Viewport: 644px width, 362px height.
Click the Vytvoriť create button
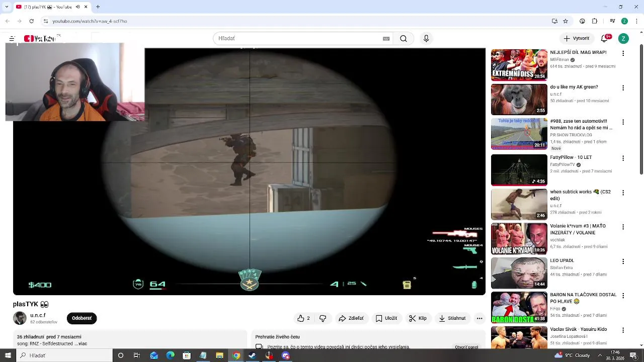(x=577, y=39)
